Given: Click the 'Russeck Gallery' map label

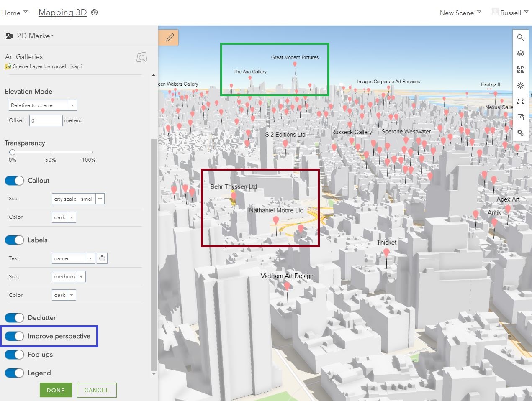Looking at the screenshot, I should tap(352, 132).
